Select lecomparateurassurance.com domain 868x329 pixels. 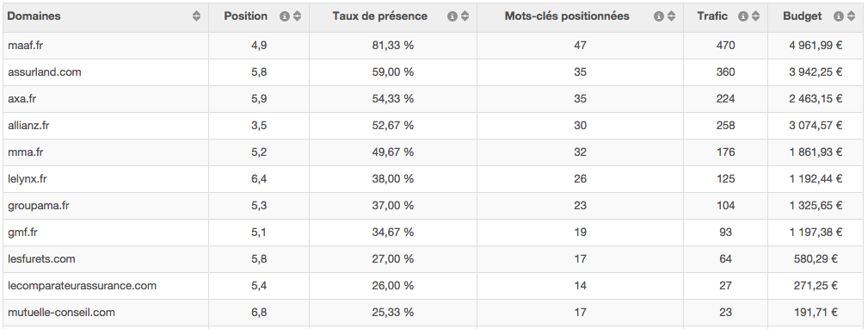(83, 286)
